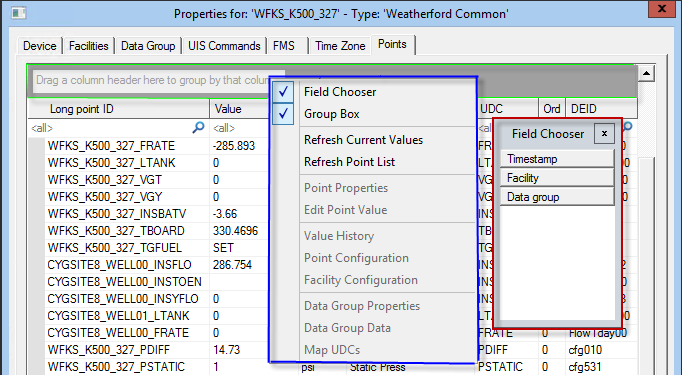682x375 pixels.
Task: Pick the Timestamp field in Field Chooser
Action: [557, 159]
